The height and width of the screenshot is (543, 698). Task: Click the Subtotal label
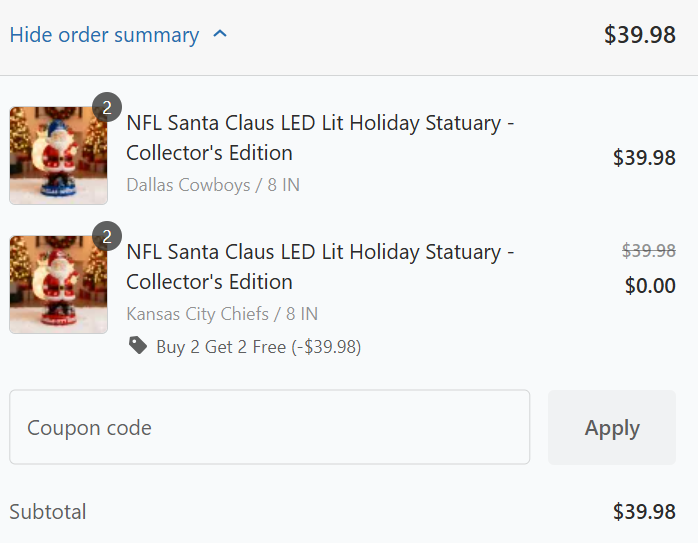pyautogui.click(x=48, y=512)
